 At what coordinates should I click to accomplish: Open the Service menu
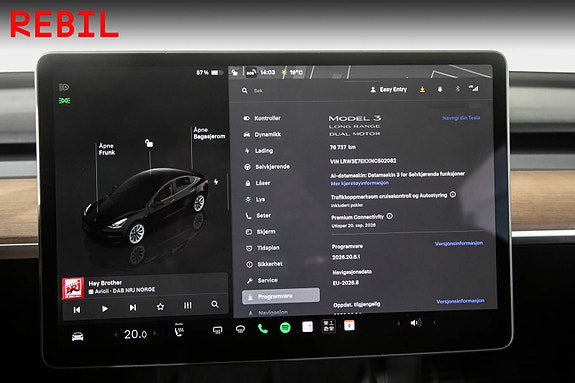[x=263, y=280]
